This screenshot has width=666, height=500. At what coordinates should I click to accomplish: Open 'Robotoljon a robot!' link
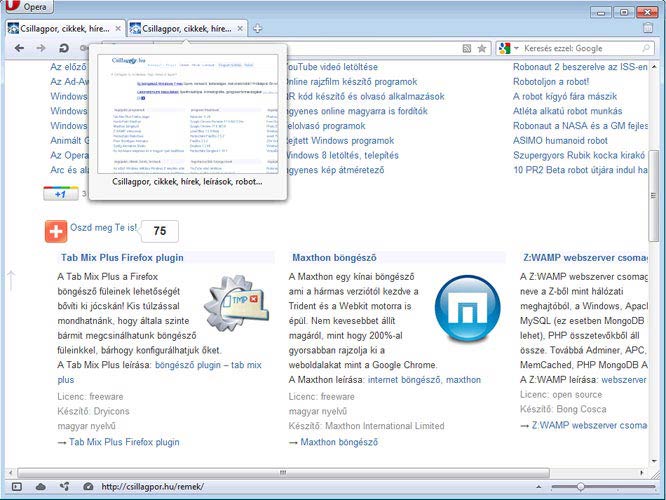point(551,82)
